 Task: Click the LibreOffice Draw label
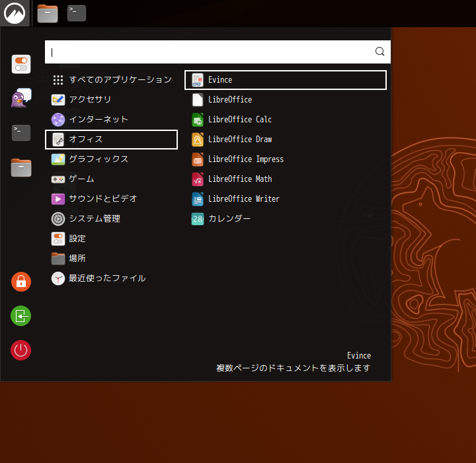pos(240,139)
